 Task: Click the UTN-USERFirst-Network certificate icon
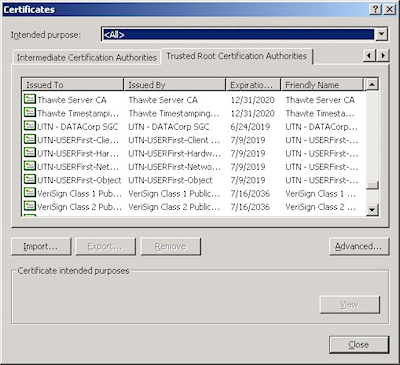tap(30, 166)
